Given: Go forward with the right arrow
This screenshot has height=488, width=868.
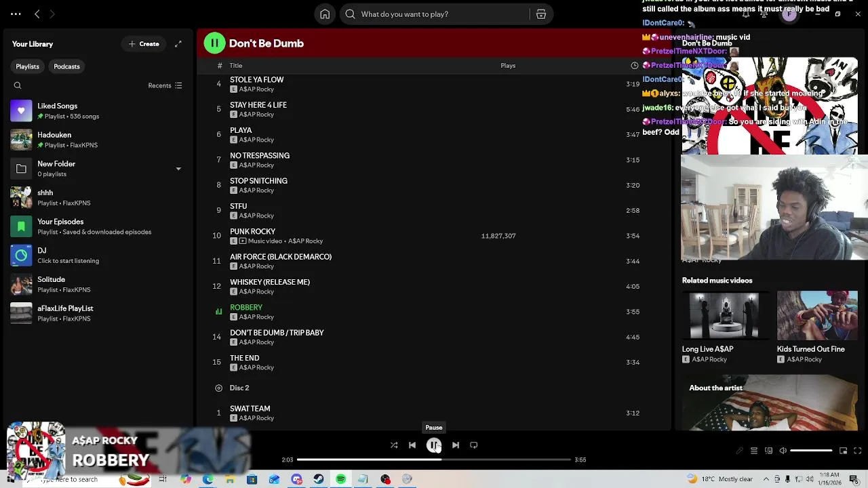Looking at the screenshot, I should (52, 14).
